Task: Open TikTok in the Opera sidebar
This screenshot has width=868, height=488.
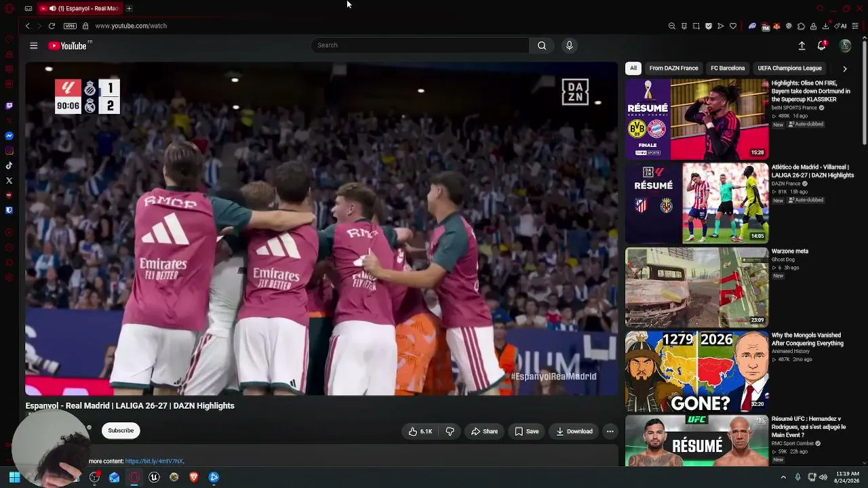Action: pyautogui.click(x=9, y=165)
